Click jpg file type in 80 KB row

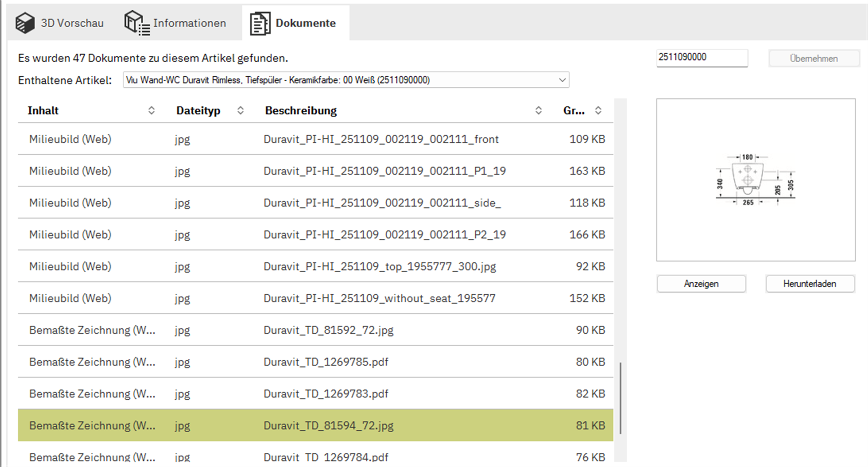[182, 363]
